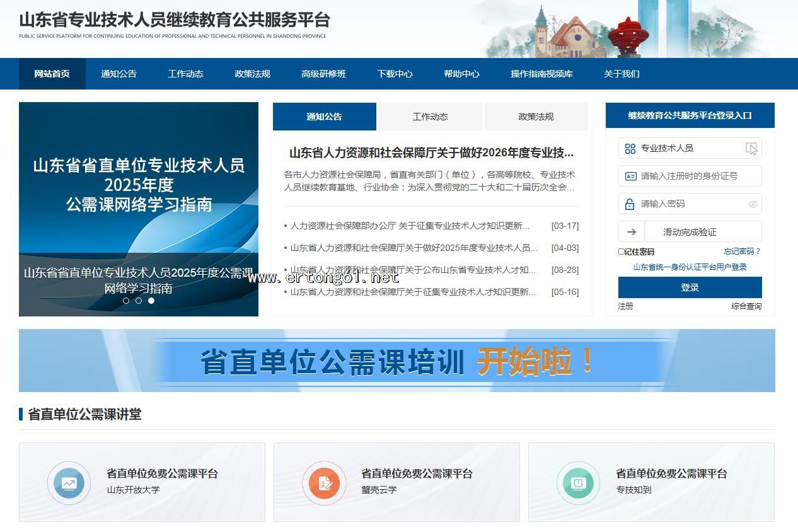The height and width of the screenshot is (532, 798).
Task: Check the 记住密码 checkbox
Action: (x=622, y=252)
